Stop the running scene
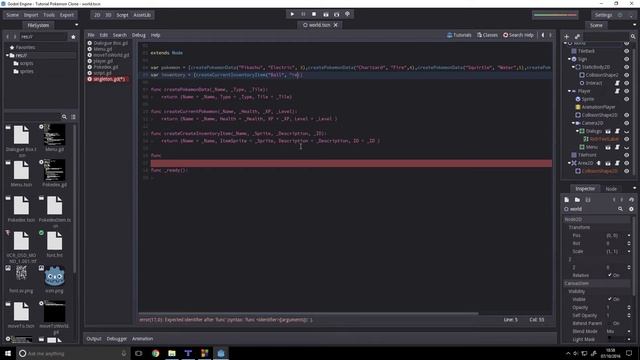 [314, 14]
